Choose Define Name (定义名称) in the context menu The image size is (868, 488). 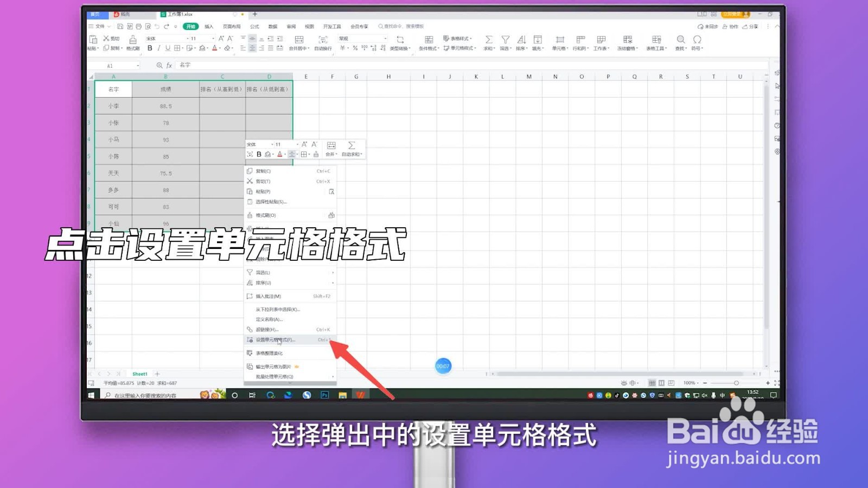(x=290, y=319)
